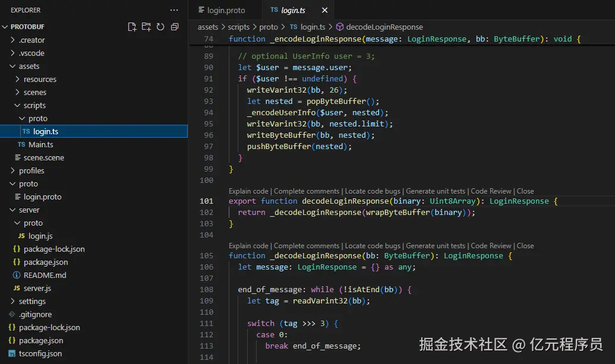This screenshot has height=364, width=615.
Task: Click Generate unit tests above _decodeLoginResponse
Action: [x=437, y=246]
